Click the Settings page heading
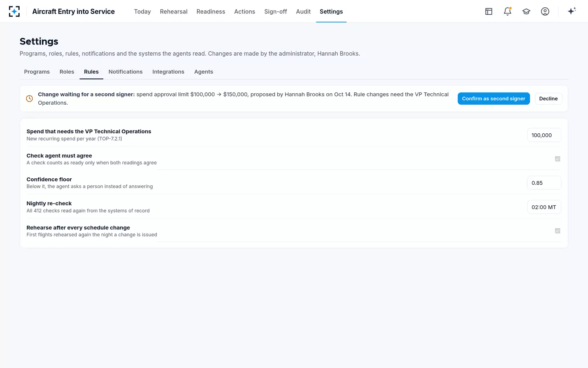 39,41
